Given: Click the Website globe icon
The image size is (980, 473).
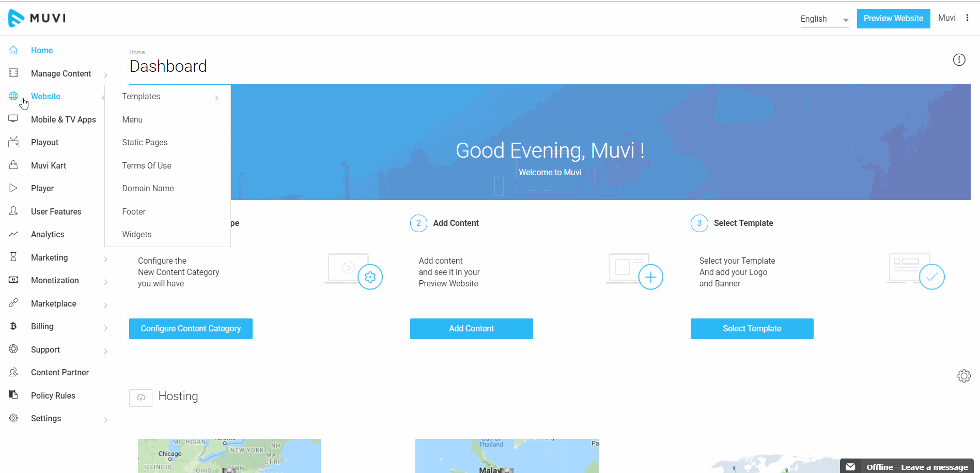Looking at the screenshot, I should [13, 96].
